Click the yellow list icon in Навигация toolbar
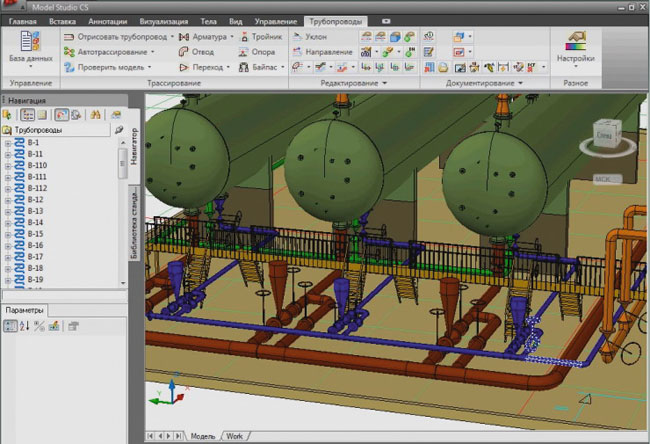The height and width of the screenshot is (444, 650). [x=42, y=114]
